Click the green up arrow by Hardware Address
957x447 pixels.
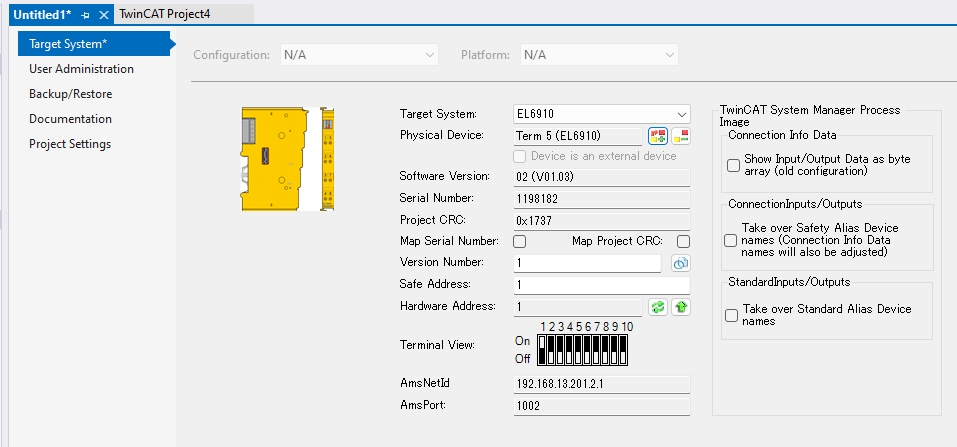(681, 307)
